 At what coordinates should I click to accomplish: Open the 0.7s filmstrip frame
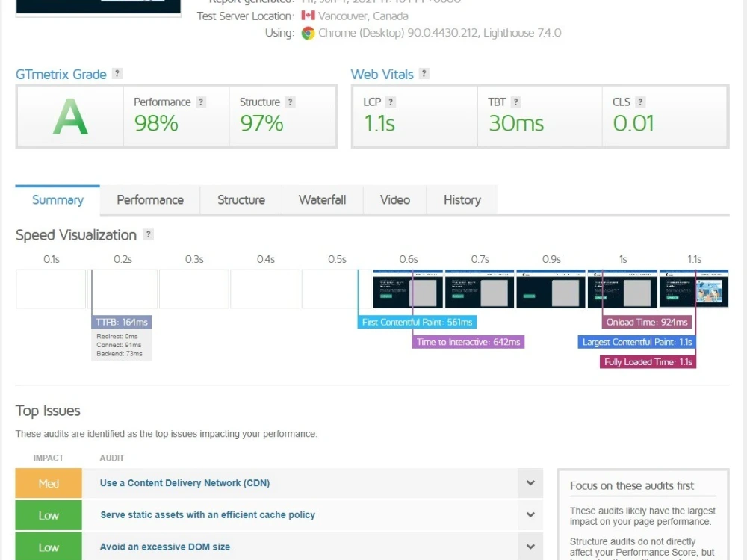pos(480,289)
